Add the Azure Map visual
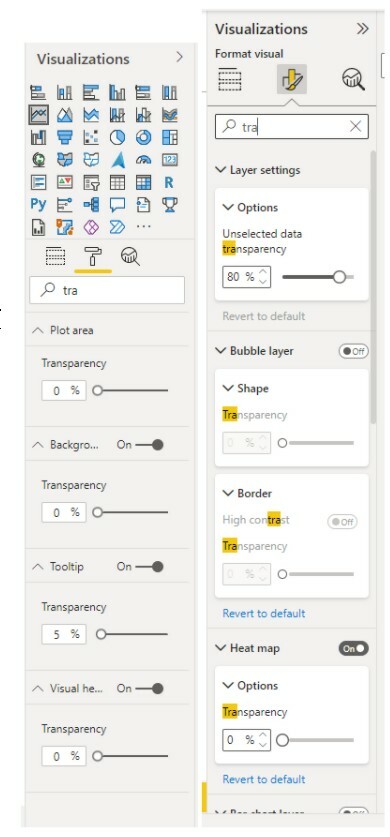This screenshot has height=837, width=390. click(x=117, y=160)
